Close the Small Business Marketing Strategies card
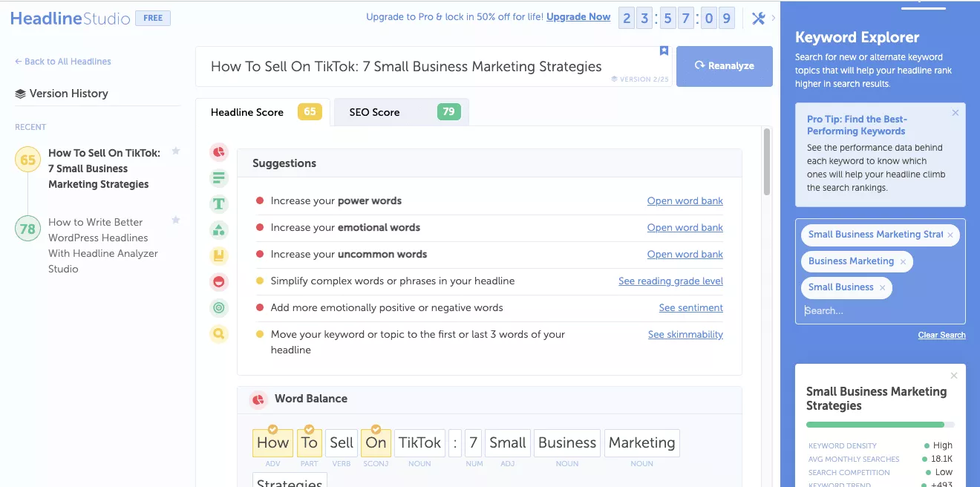The width and height of the screenshot is (980, 487). pyautogui.click(x=954, y=376)
